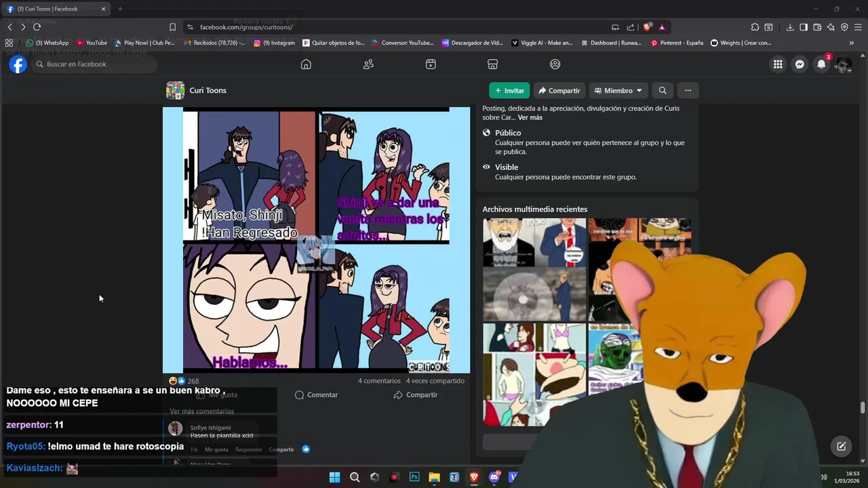The width and height of the screenshot is (868, 488).
Task: Open Photoshop from the taskbar
Action: coord(414,477)
